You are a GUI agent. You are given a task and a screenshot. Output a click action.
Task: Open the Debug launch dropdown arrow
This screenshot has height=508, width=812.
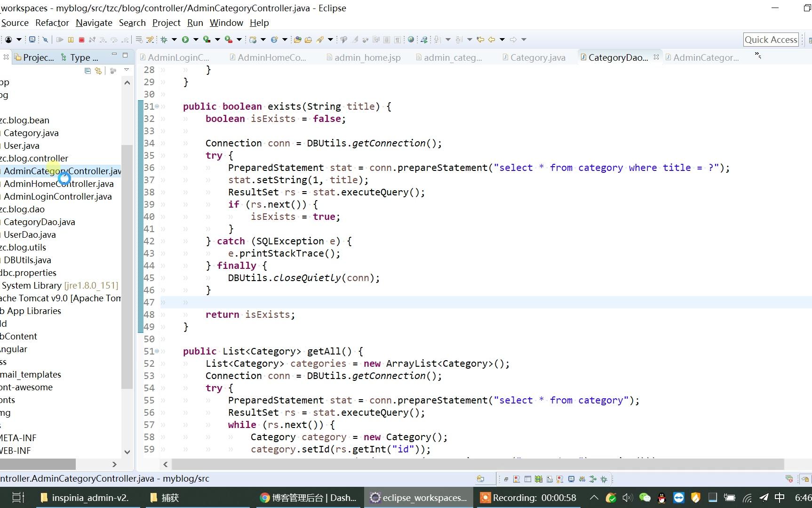coord(174,40)
